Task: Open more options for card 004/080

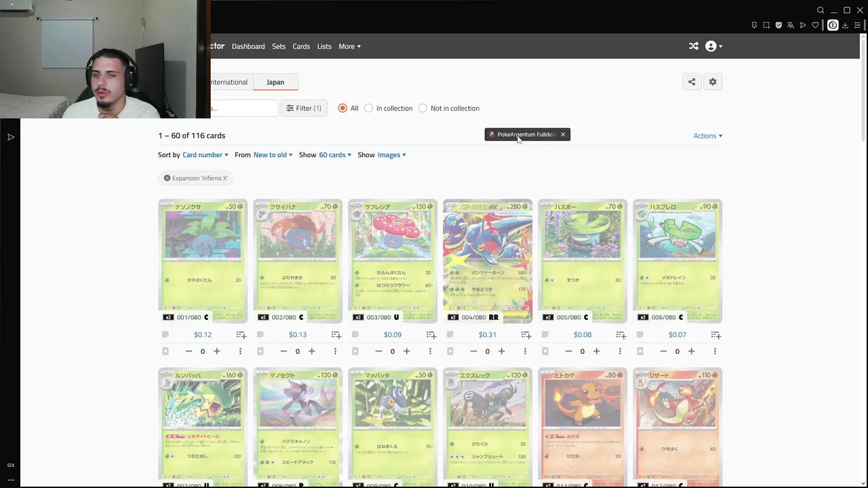Action: (525, 351)
